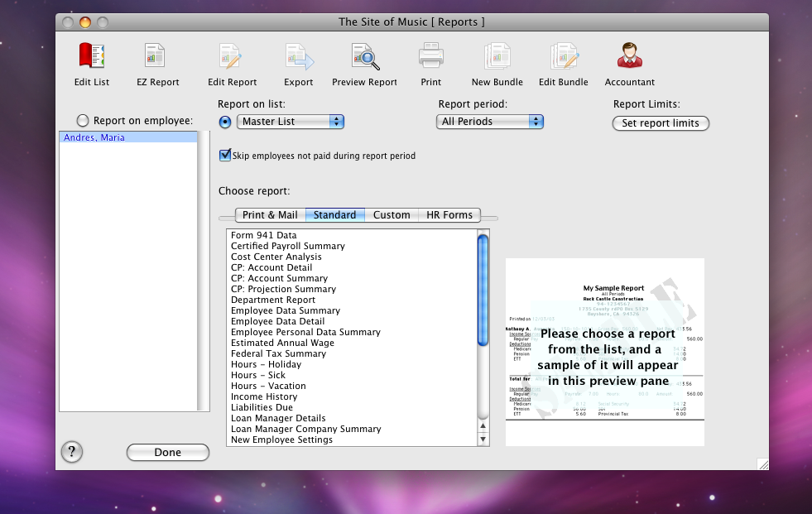
Task: Select Hours – Holiday report
Action: (x=352, y=364)
